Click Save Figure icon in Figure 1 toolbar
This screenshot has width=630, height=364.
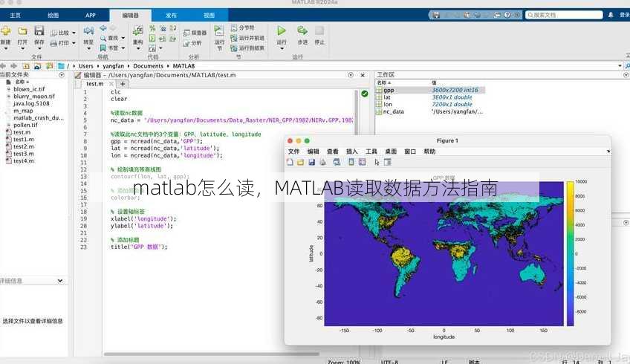pos(312,162)
